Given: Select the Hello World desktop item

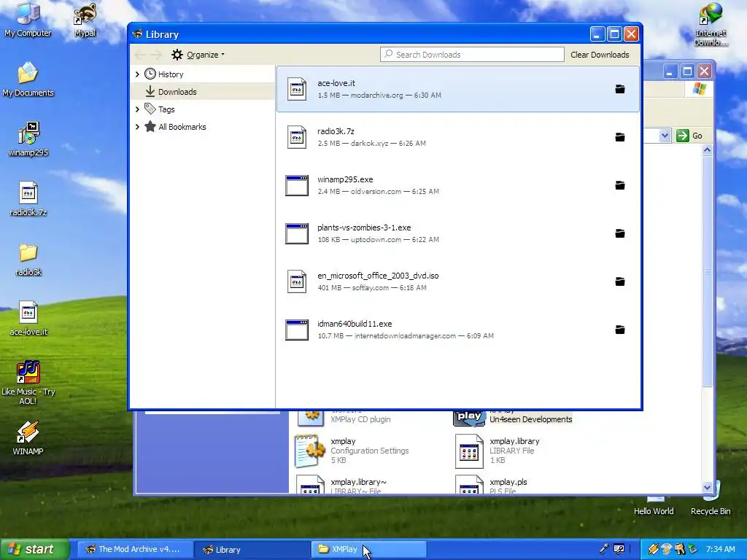Looking at the screenshot, I should pyautogui.click(x=654, y=505).
